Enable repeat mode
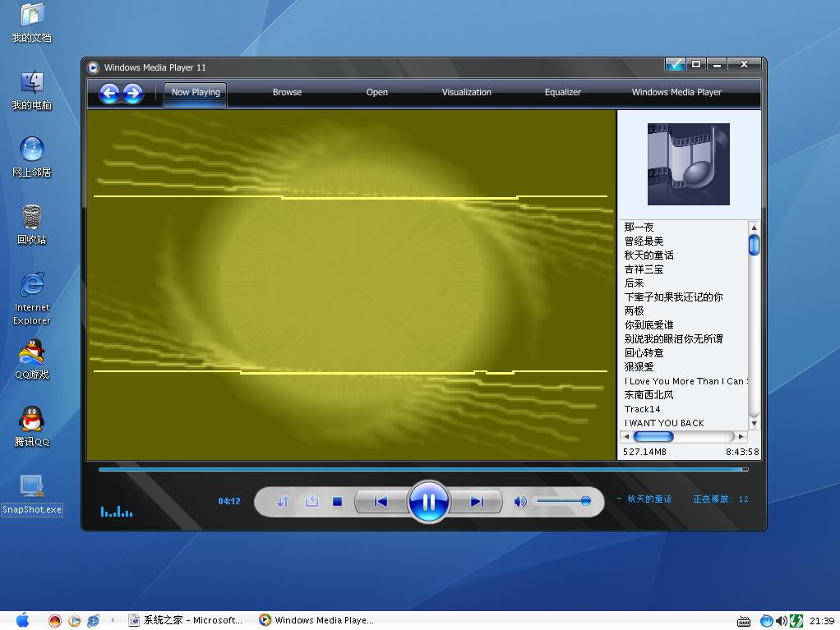 pyautogui.click(x=312, y=501)
